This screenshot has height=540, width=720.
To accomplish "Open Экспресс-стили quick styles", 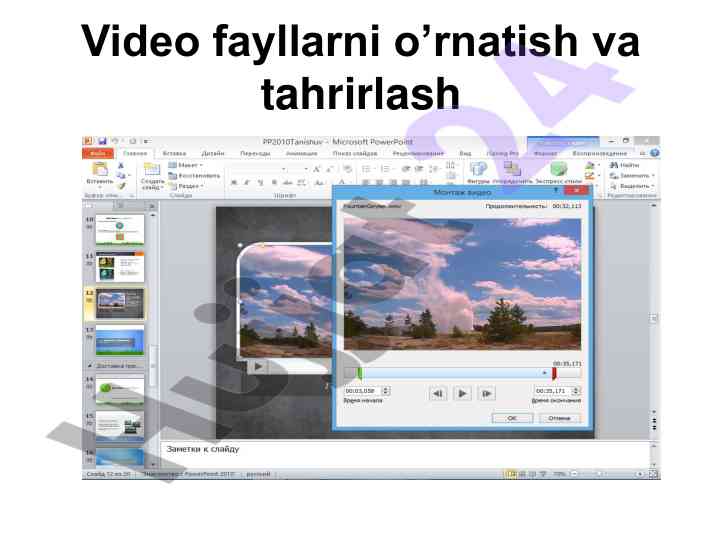I will 558,169.
